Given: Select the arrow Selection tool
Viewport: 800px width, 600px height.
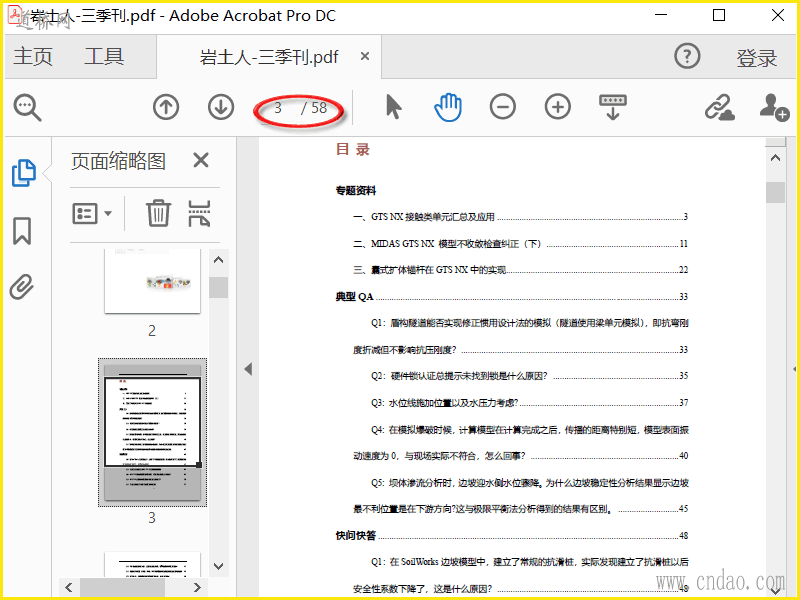Looking at the screenshot, I should tap(393, 107).
